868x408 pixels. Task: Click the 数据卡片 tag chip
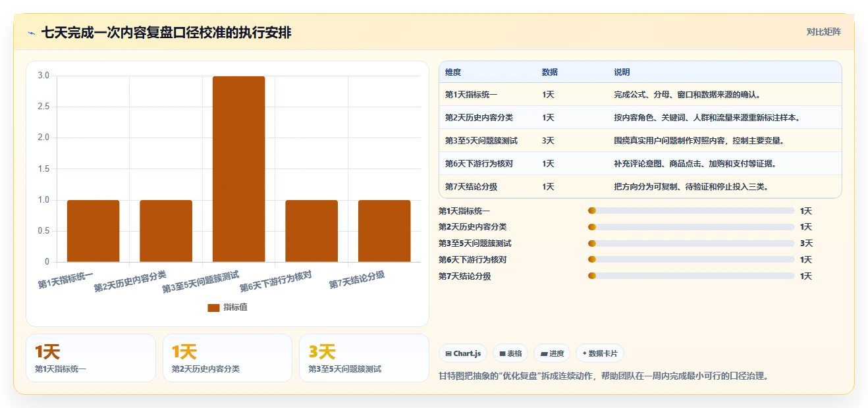[x=600, y=353]
